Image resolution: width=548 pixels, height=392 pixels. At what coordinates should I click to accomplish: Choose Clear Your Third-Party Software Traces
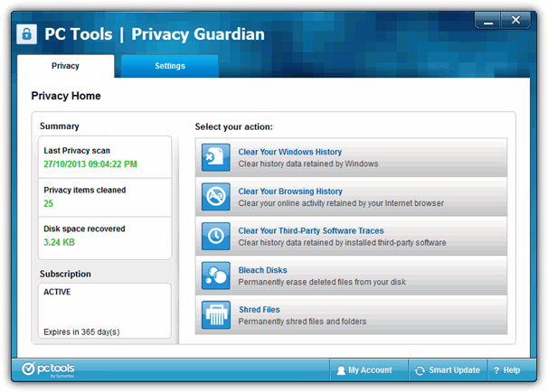(x=311, y=230)
